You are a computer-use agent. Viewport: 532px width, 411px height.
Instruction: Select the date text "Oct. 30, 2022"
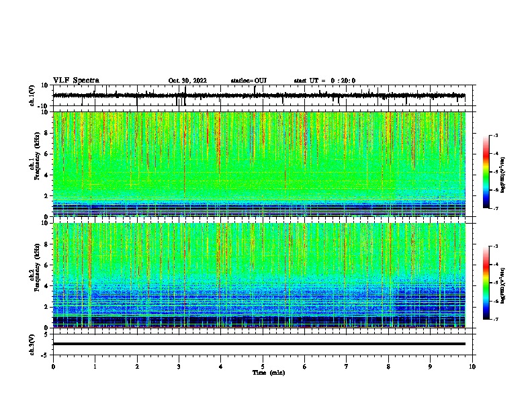pos(187,81)
